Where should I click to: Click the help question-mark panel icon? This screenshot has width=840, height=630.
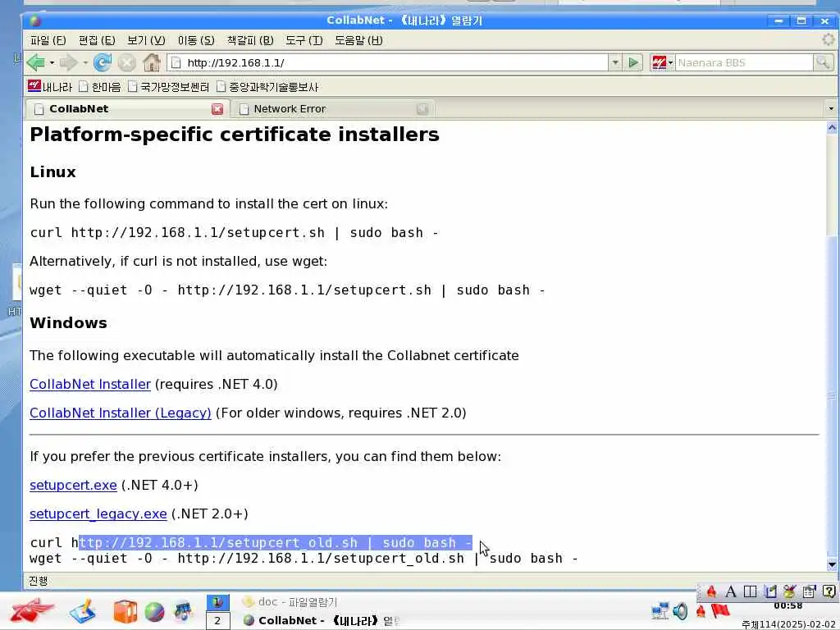(829, 591)
